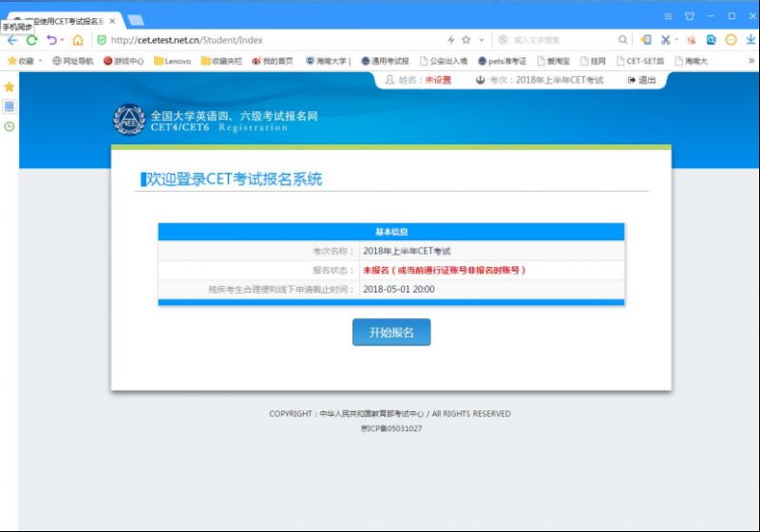Click the lightning speed-mode icon
Screen dimensions: 760x532
pos(450,40)
